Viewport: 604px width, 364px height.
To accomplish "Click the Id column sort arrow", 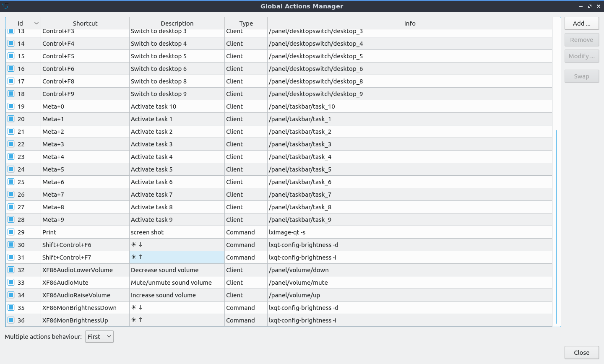I will (36, 23).
